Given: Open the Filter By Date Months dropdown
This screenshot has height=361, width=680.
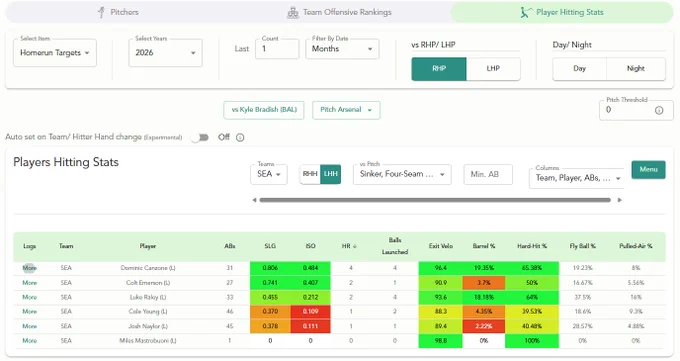Looking at the screenshot, I should point(342,49).
